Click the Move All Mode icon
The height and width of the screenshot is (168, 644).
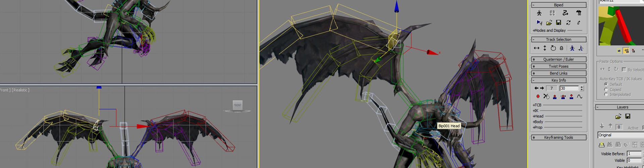pyautogui.click(x=578, y=23)
